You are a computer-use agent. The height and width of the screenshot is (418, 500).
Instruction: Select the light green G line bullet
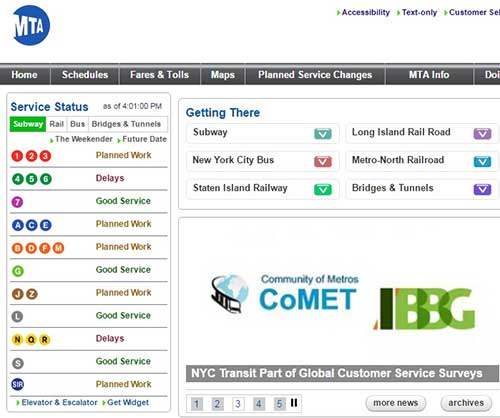point(18,271)
